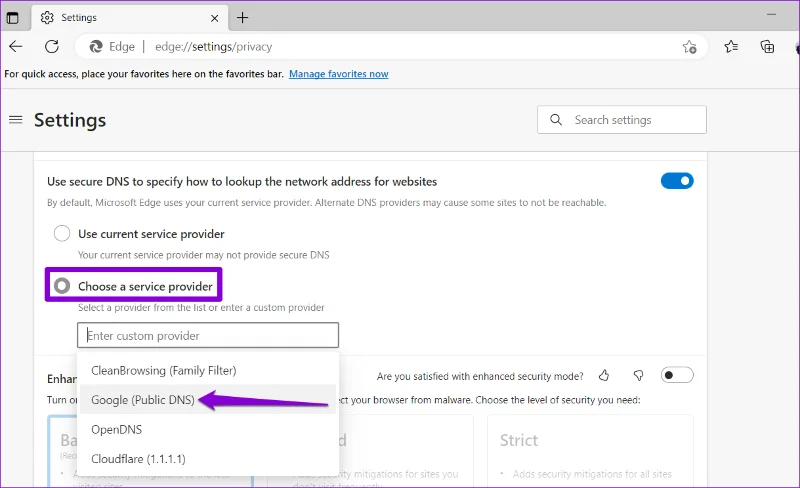
Task: Choose Cloudflare (1.1.1.1) option
Action: point(208,459)
